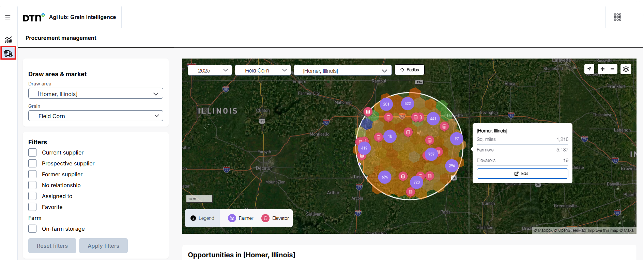Expand the Draw area dropdown
This screenshot has width=644, height=260.
tap(95, 94)
